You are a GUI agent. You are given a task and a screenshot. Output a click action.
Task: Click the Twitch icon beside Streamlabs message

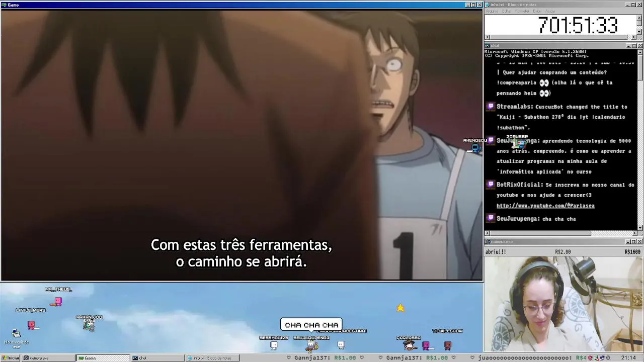coord(491,107)
